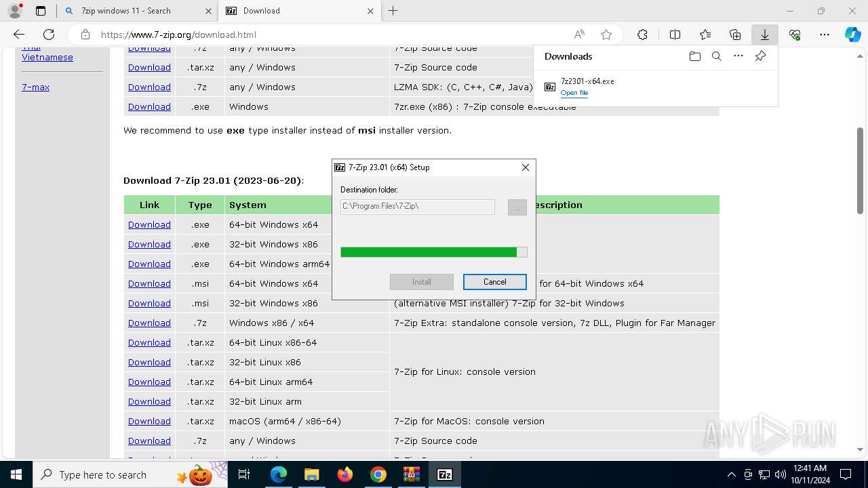Refresh the current page

click(49, 35)
